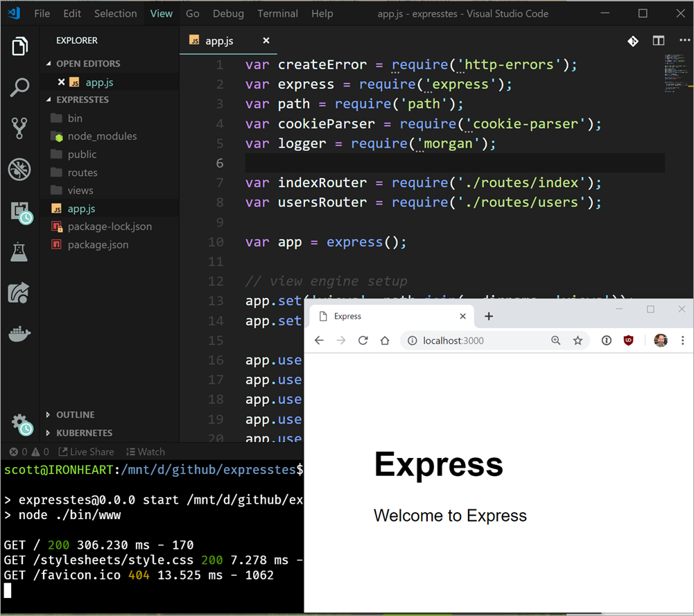Close the Express browser tab
The width and height of the screenshot is (694, 616).
pyautogui.click(x=462, y=316)
